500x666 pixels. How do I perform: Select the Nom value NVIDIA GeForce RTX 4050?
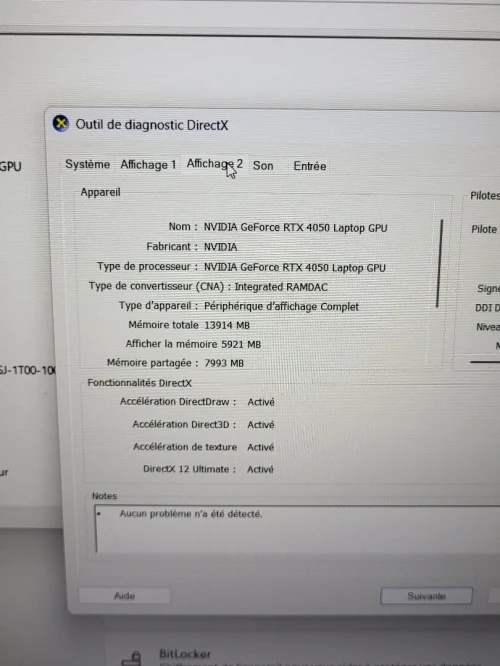[x=295, y=228]
